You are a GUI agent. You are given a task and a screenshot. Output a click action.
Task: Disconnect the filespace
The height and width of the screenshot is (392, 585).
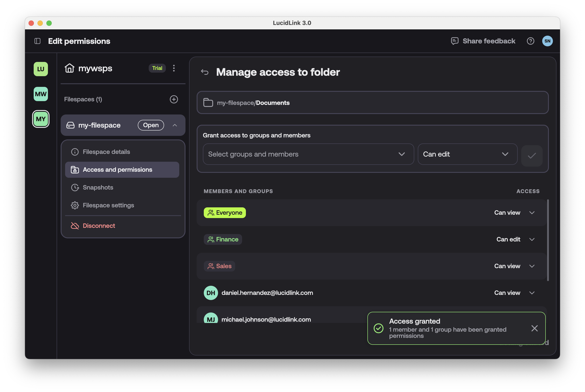click(122, 226)
